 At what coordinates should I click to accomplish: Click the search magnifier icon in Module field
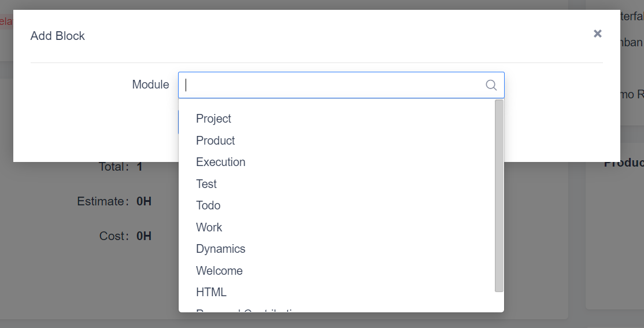pos(491,85)
